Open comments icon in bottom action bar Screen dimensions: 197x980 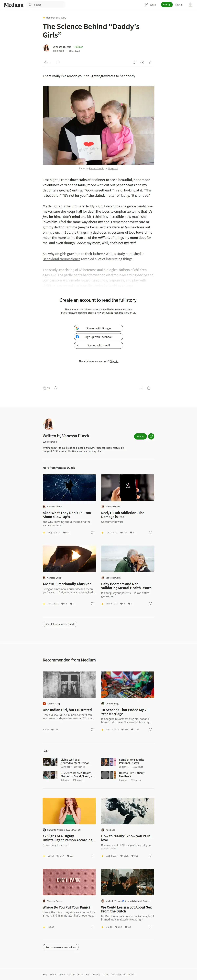tap(56, 388)
